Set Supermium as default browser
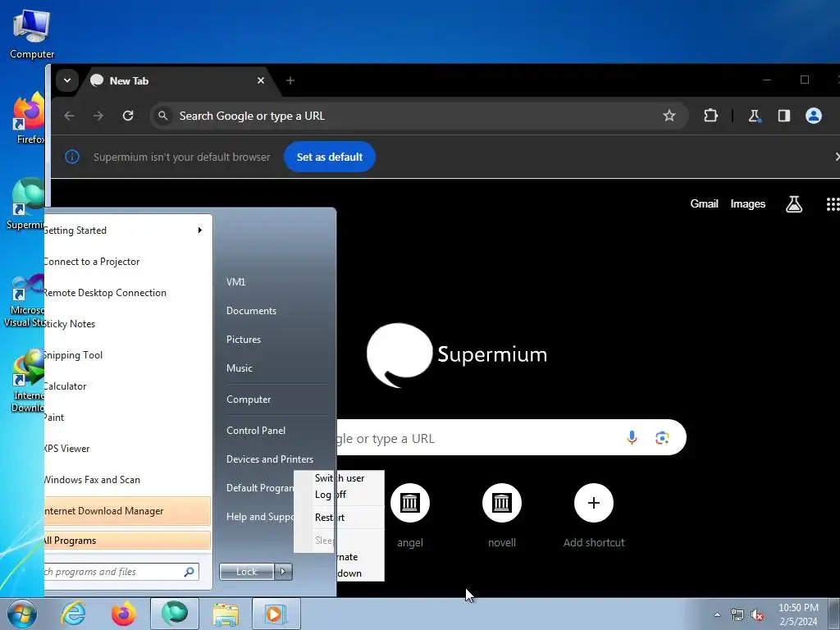Image resolution: width=840 pixels, height=630 pixels. 330,157
